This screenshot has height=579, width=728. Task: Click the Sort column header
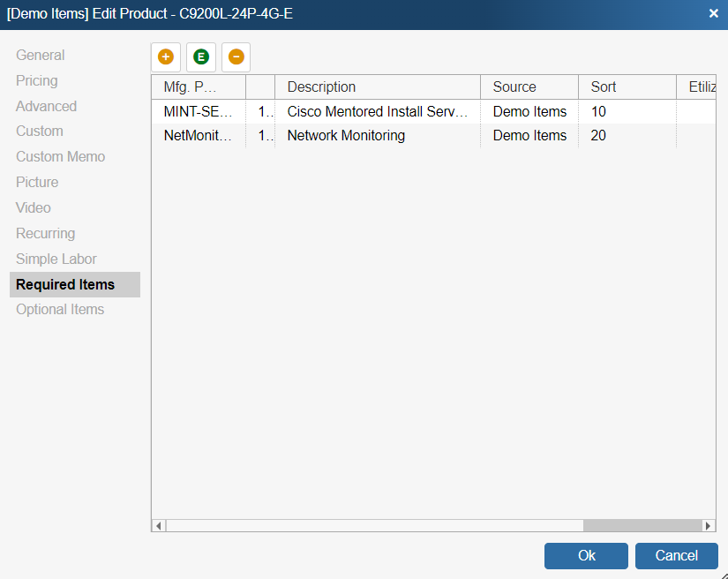(x=627, y=87)
